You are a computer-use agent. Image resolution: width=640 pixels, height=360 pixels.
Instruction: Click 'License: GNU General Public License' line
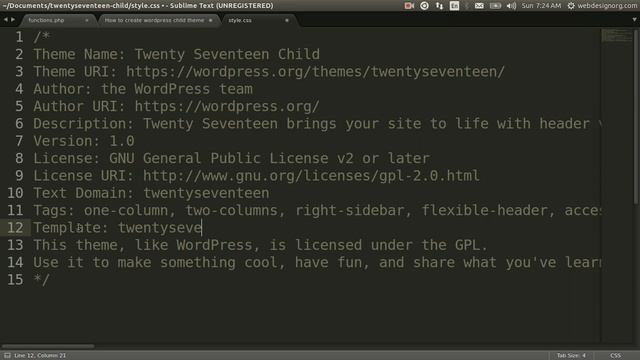point(231,158)
